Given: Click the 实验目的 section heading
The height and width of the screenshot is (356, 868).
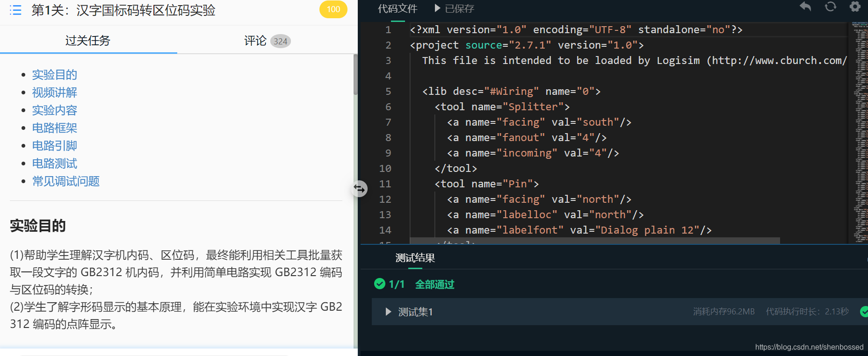Looking at the screenshot, I should coord(38,226).
